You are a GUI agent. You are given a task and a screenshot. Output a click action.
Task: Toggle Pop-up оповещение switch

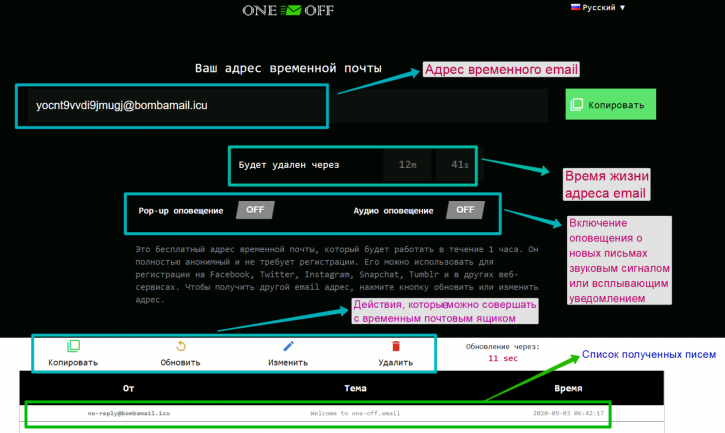pos(255,210)
